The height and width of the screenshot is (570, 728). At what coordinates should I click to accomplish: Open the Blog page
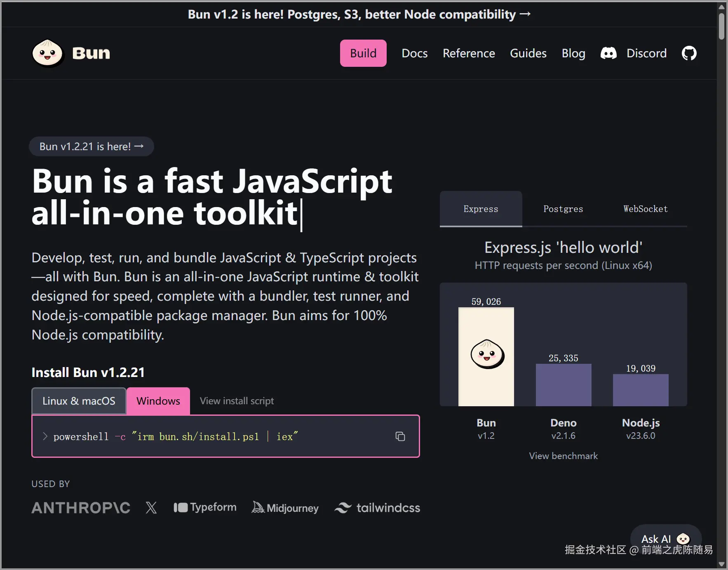tap(573, 53)
